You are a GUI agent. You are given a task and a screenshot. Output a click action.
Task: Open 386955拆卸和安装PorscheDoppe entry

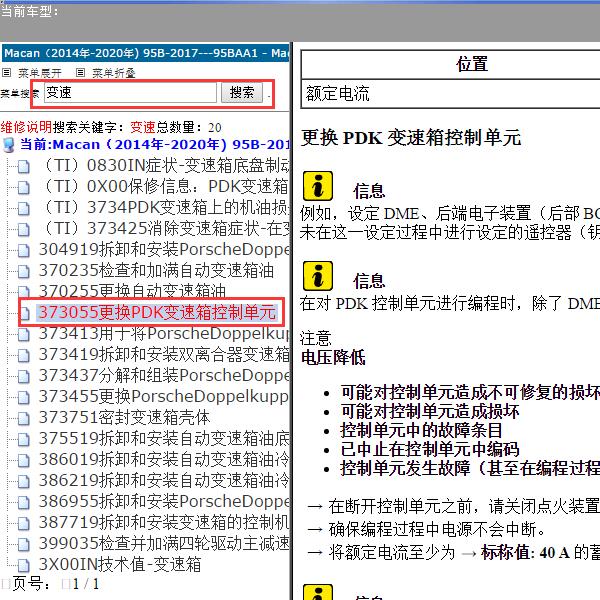pyautogui.click(x=164, y=502)
